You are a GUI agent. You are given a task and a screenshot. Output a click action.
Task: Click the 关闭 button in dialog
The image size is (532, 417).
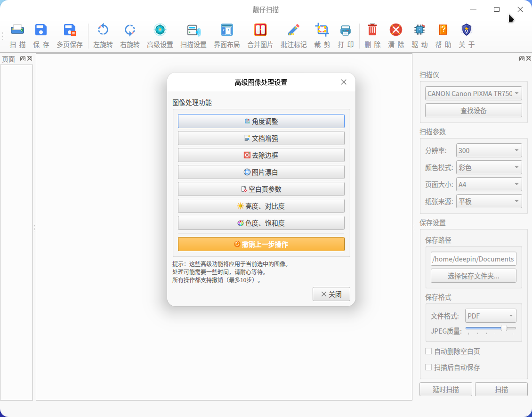coord(331,294)
